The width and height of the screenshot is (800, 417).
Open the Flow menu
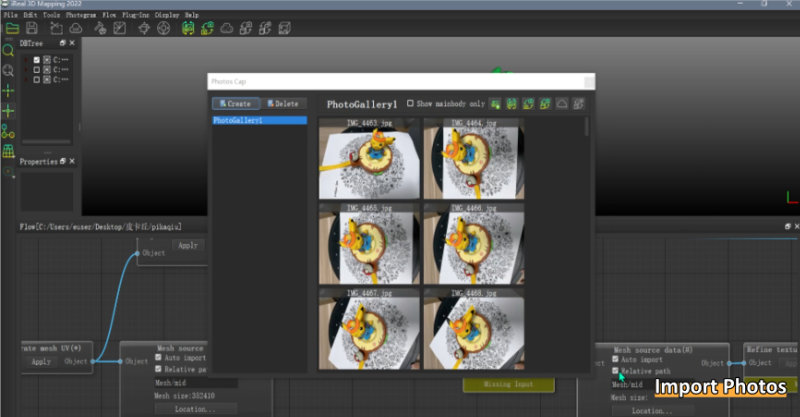pos(109,15)
